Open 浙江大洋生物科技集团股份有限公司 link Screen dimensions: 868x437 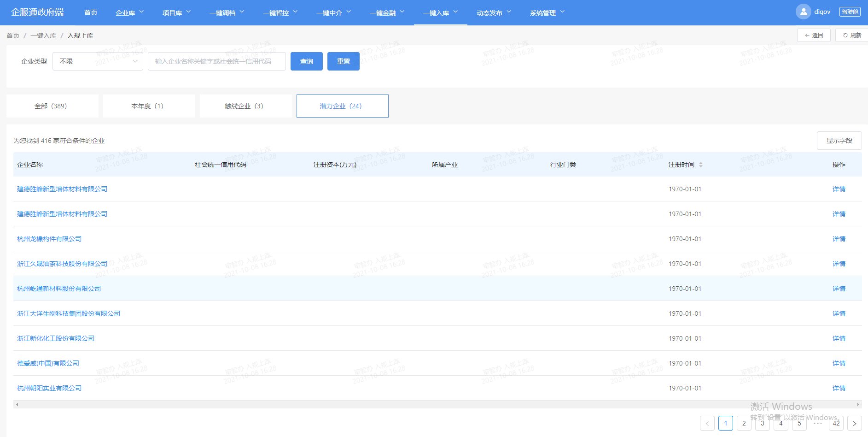pyautogui.click(x=69, y=313)
